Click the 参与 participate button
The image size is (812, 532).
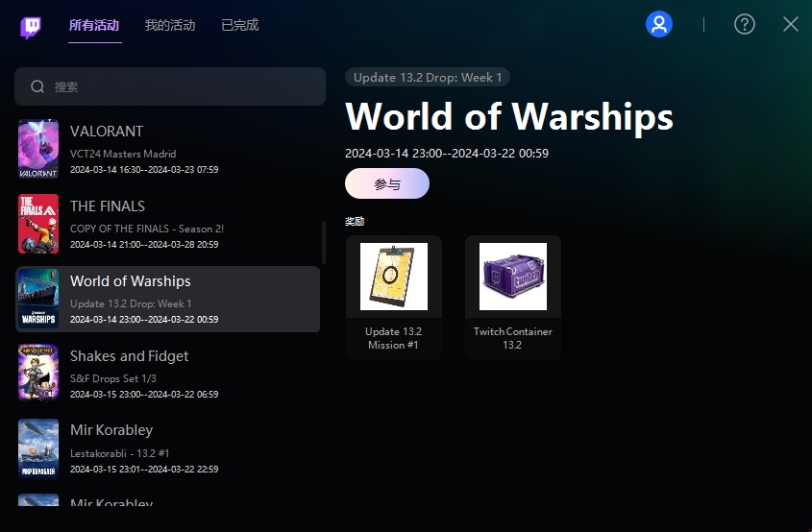(x=387, y=183)
